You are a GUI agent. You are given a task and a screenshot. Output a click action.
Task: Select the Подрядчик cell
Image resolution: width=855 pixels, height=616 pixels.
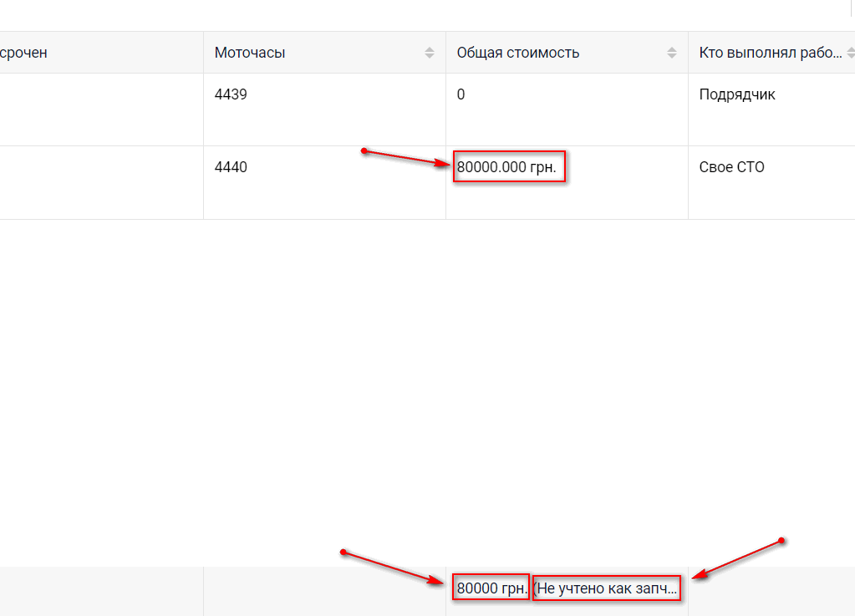click(x=736, y=94)
